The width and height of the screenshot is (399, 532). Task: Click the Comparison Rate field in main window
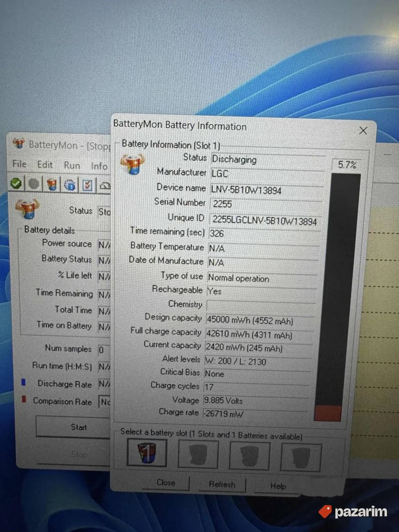[x=105, y=402]
